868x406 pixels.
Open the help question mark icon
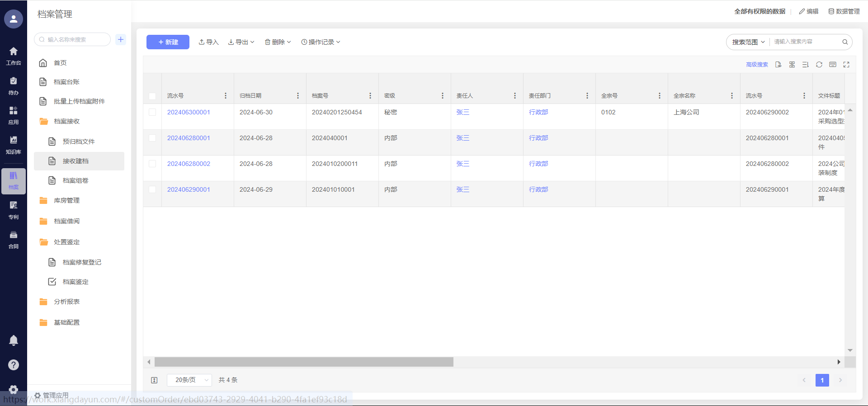coord(14,365)
